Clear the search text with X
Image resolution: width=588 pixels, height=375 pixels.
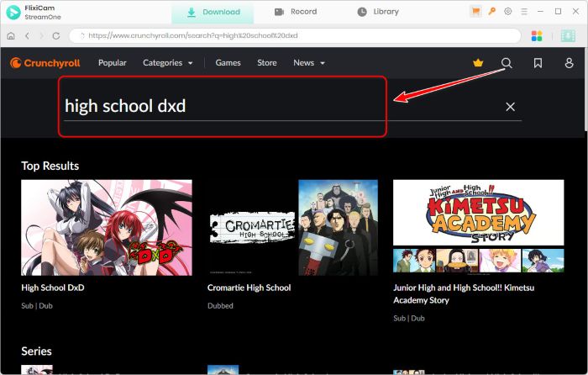510,107
